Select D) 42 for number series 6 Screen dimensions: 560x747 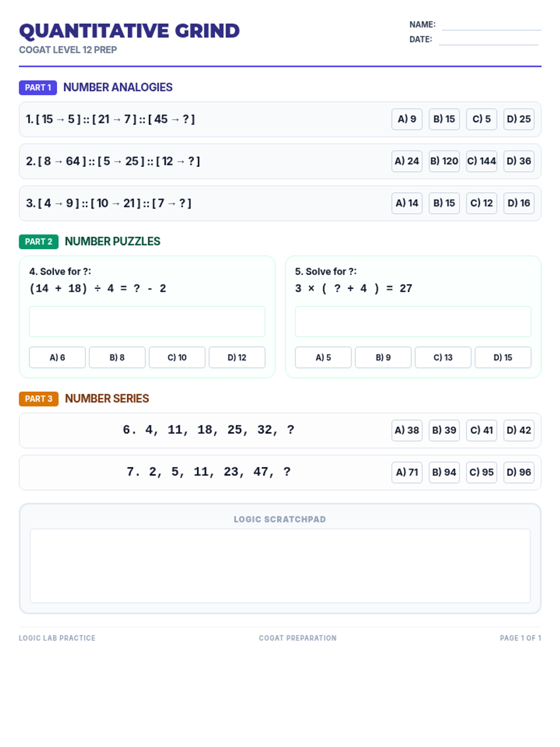tap(518, 430)
